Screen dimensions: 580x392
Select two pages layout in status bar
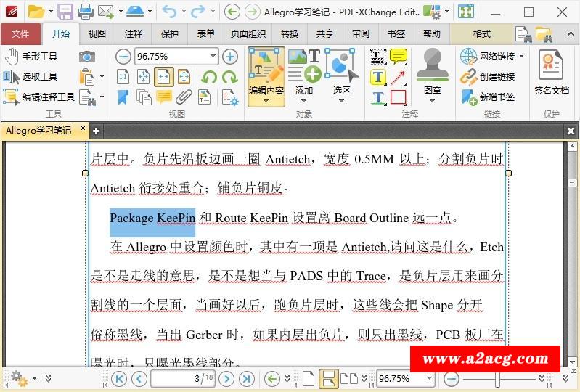(349, 378)
